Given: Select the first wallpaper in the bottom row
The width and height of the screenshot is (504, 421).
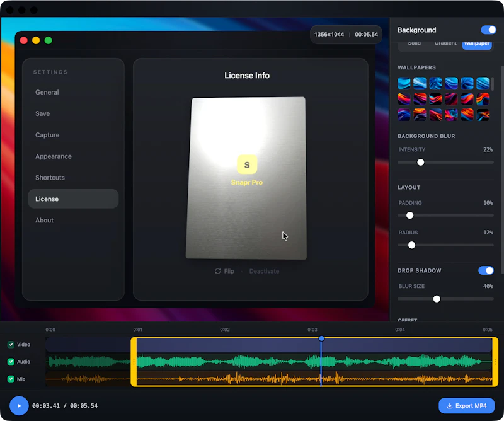Looking at the screenshot, I should click(404, 115).
